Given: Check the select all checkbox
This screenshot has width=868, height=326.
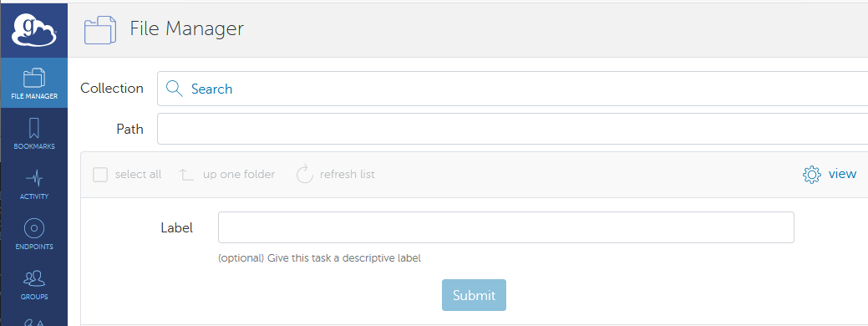Looking at the screenshot, I should coord(100,175).
